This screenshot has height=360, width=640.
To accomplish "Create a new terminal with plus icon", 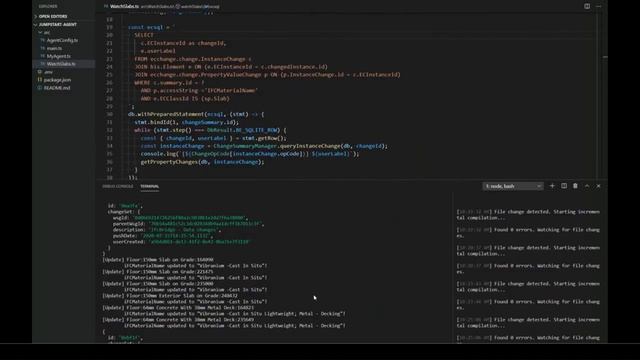I will pyautogui.click(x=552, y=186).
